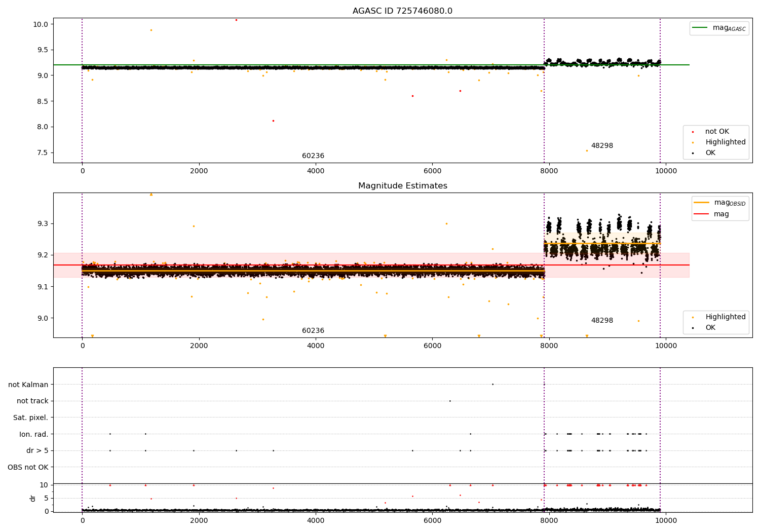The height and width of the screenshot is (532, 760).
Task: Select the mag OBSID legend entry
Action: (719, 203)
